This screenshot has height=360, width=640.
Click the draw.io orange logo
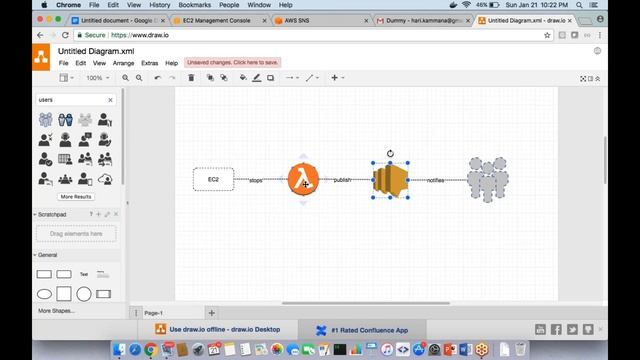pyautogui.click(x=41, y=57)
